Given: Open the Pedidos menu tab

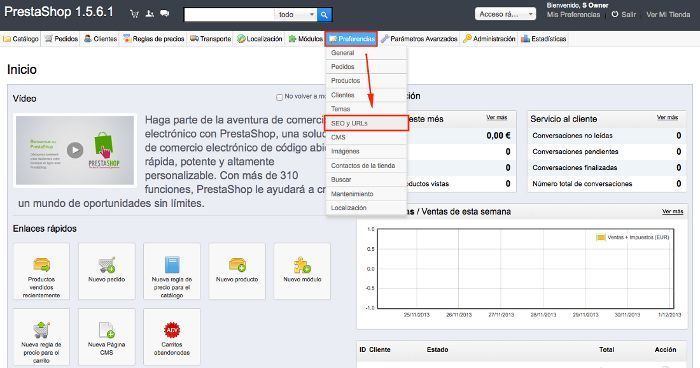Looking at the screenshot, I should tap(62, 39).
